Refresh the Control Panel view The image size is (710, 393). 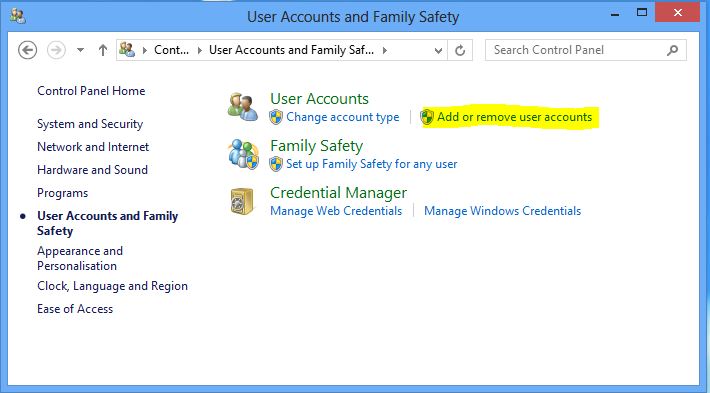(x=460, y=50)
